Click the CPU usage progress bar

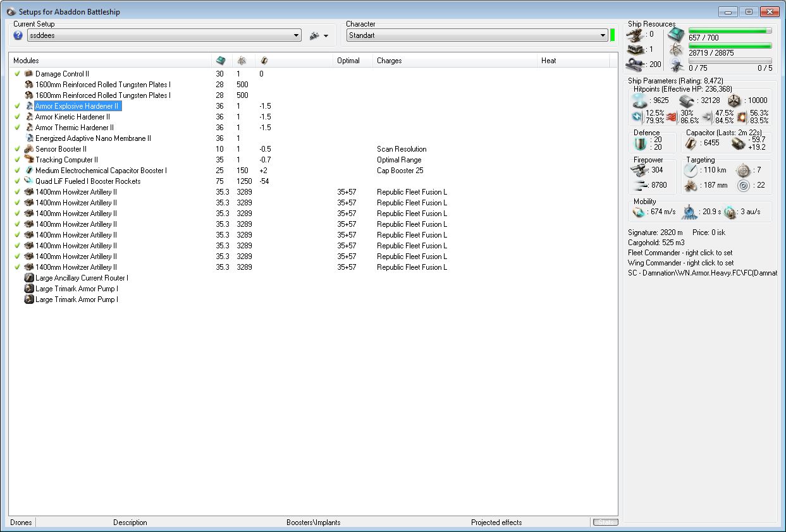[730, 30]
